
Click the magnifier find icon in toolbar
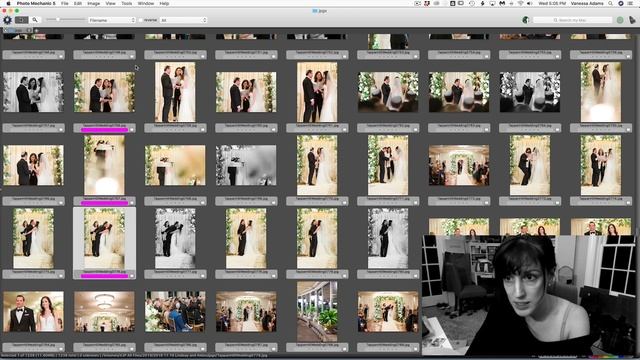coord(35,20)
